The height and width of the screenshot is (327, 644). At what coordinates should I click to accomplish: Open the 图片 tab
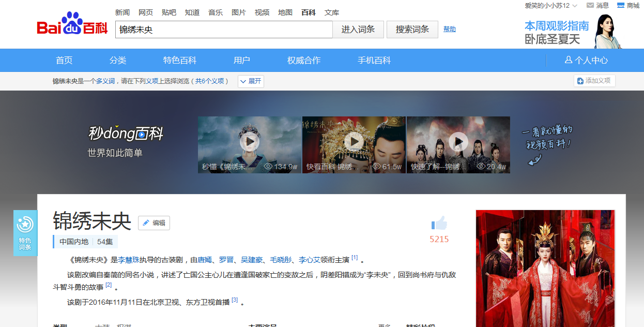pos(239,12)
